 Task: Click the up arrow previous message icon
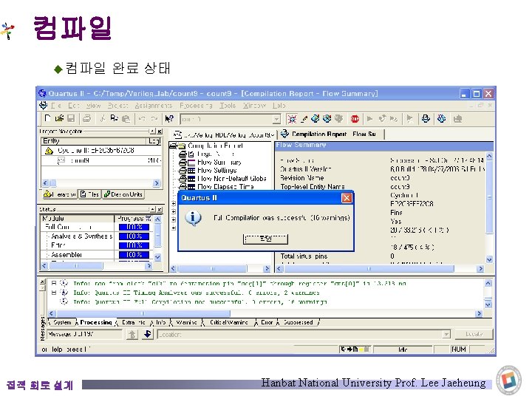132,335
